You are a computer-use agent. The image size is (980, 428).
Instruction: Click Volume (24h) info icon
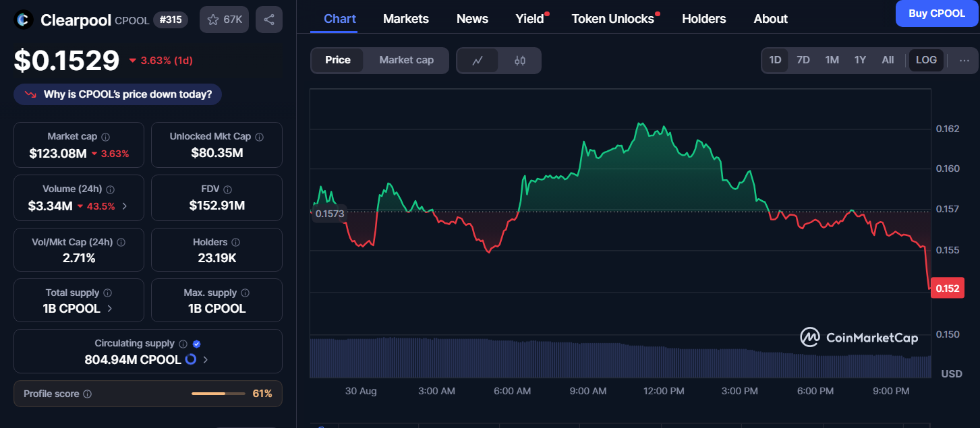point(111,190)
